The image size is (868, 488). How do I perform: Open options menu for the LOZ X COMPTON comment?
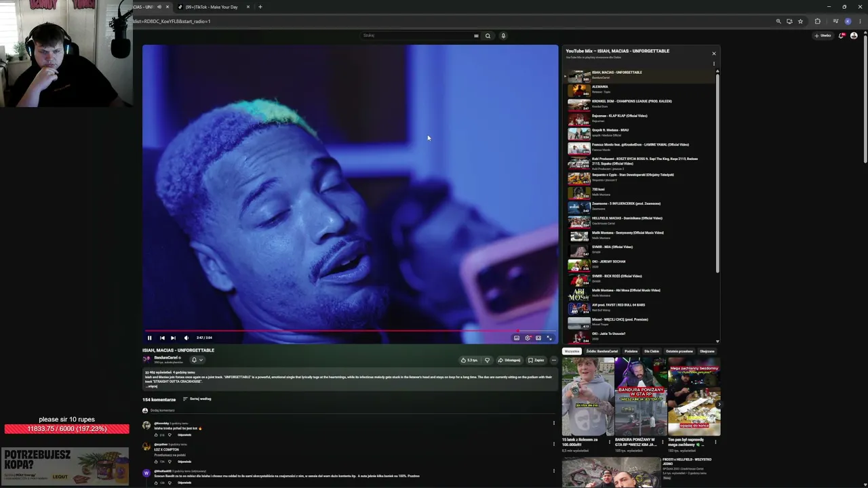(554, 444)
